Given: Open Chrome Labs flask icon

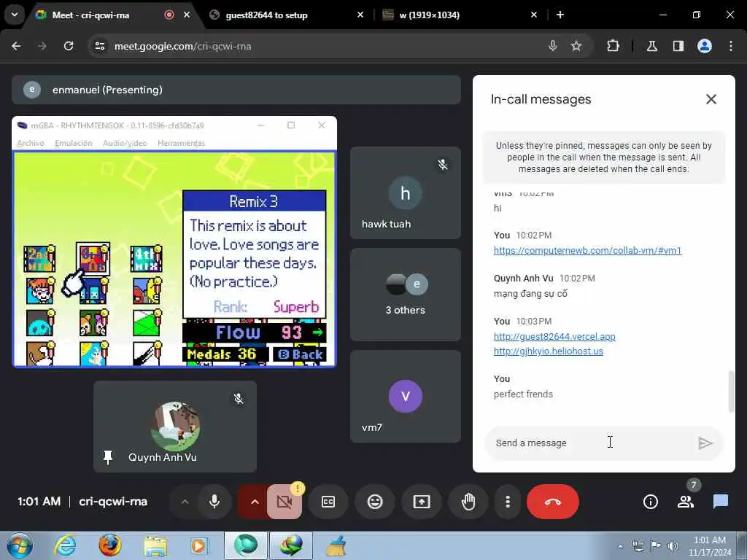Looking at the screenshot, I should coord(652,46).
